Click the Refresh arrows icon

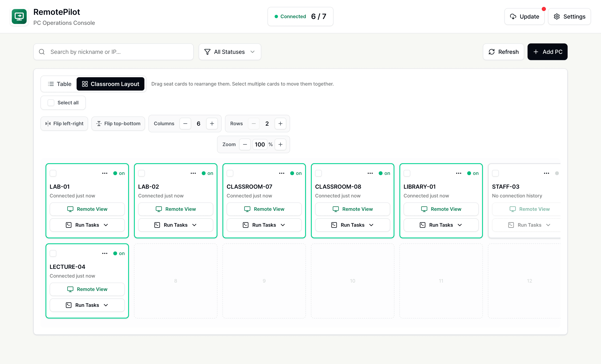(491, 52)
